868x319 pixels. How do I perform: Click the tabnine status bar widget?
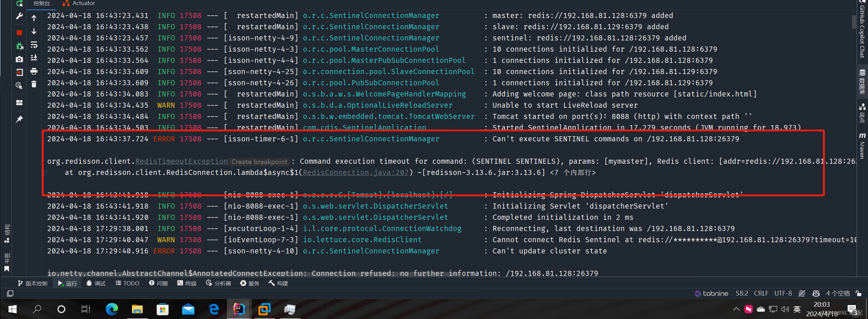[x=711, y=294]
